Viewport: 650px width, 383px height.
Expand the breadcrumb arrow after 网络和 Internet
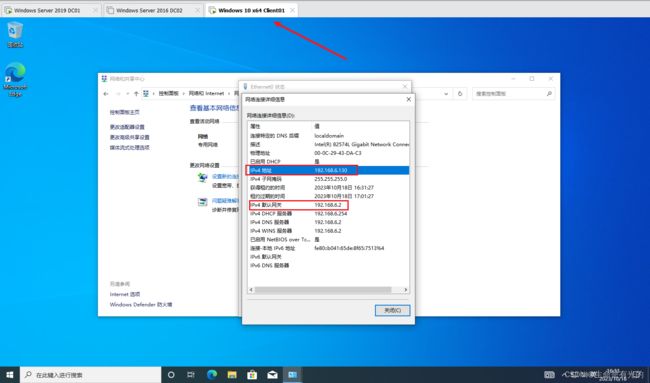[229, 94]
